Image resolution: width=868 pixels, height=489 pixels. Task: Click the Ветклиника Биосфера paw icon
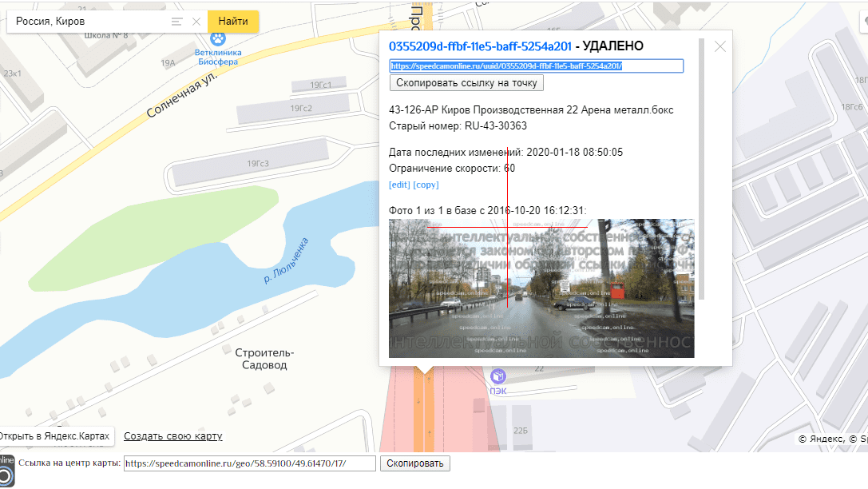point(217,38)
